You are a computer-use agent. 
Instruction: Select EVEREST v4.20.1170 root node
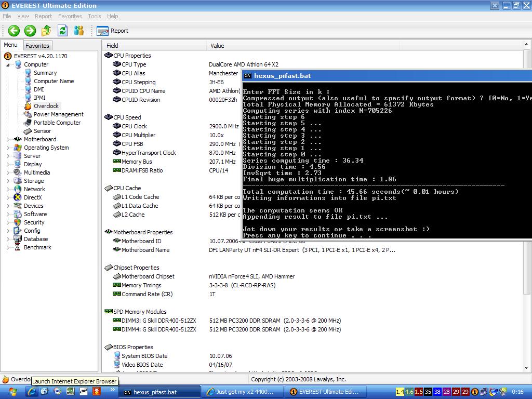pyautogui.click(x=41, y=56)
